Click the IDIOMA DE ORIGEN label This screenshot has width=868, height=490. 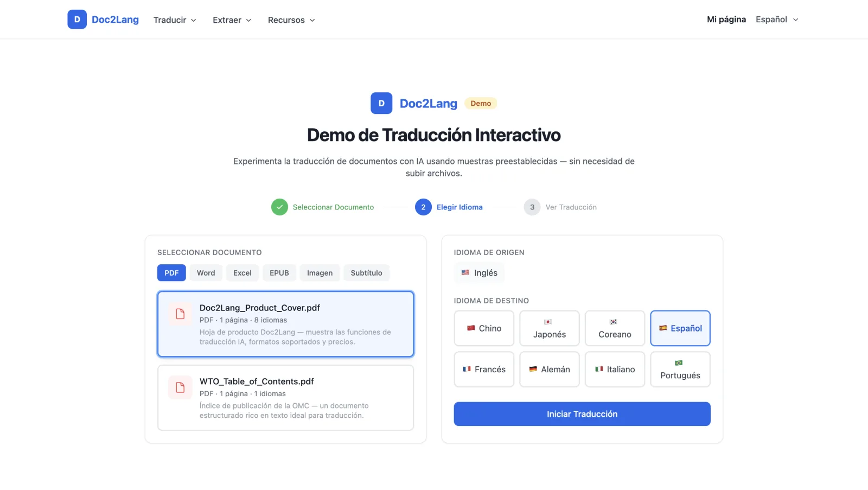click(489, 252)
